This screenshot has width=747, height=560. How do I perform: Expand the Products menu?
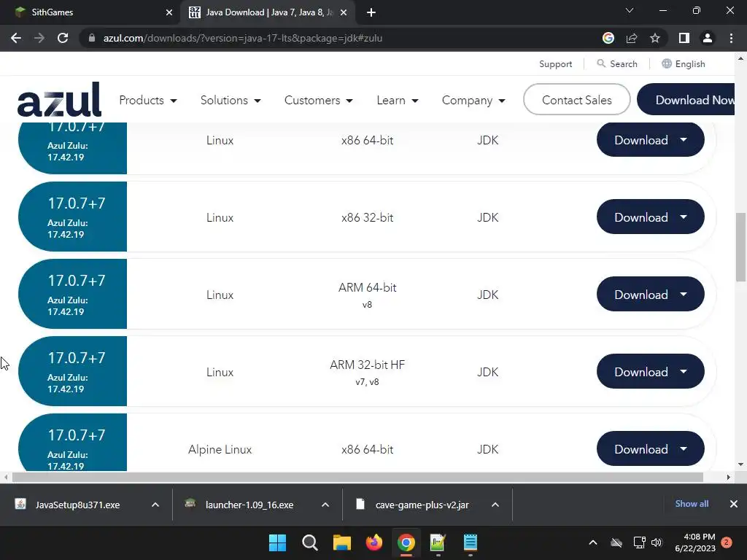pos(147,100)
